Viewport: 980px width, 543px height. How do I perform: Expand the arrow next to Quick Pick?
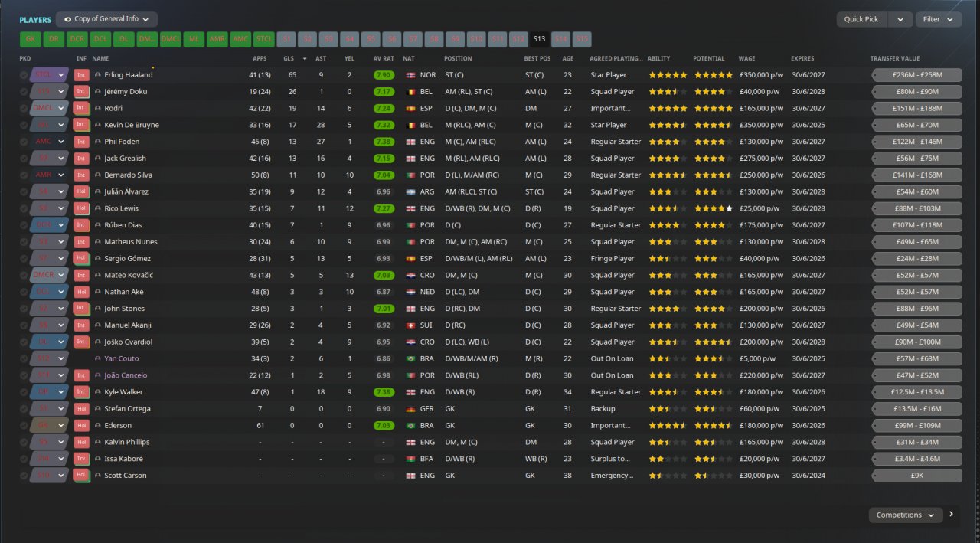900,20
